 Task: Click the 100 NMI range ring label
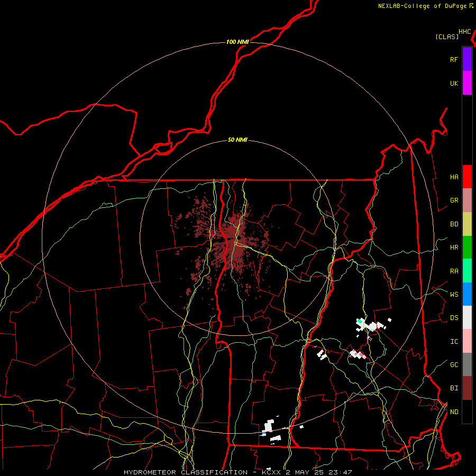(237, 42)
